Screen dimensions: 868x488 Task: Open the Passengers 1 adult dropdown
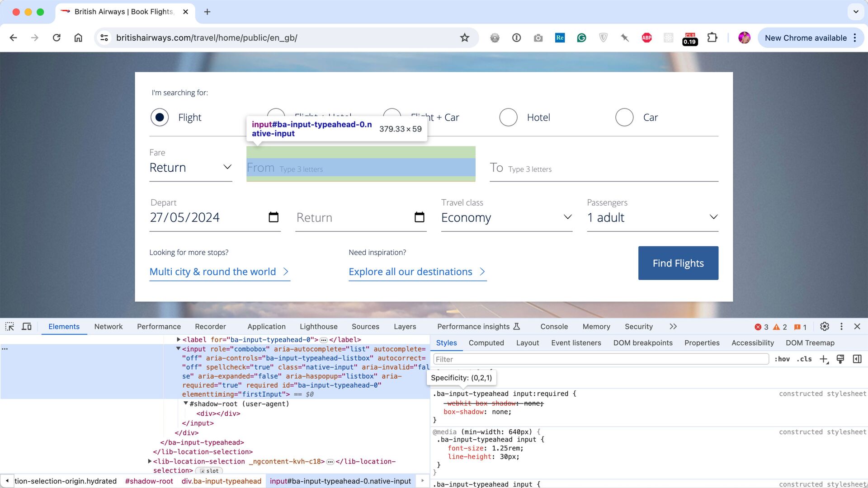652,218
